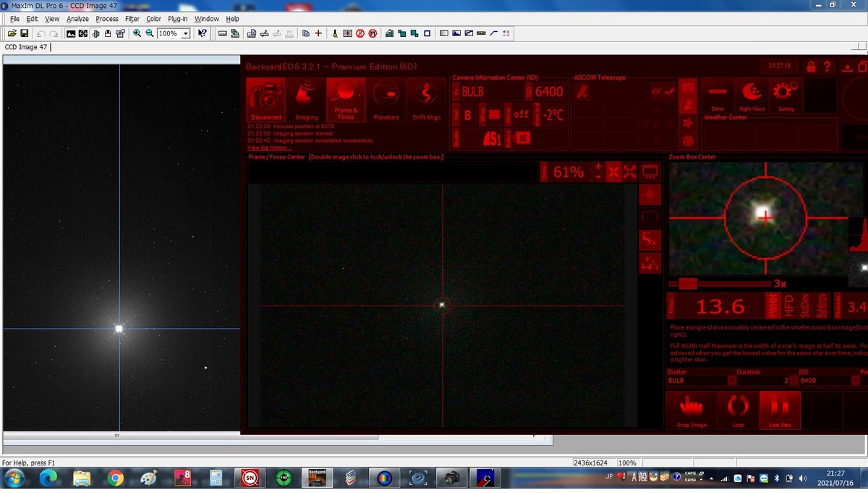Open the Process menu
868x493 pixels.
coord(107,19)
